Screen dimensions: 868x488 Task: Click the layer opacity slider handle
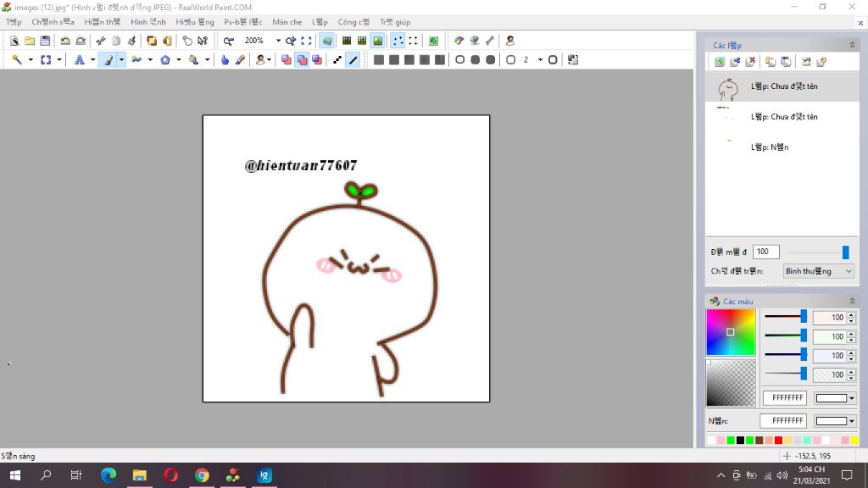click(x=845, y=252)
